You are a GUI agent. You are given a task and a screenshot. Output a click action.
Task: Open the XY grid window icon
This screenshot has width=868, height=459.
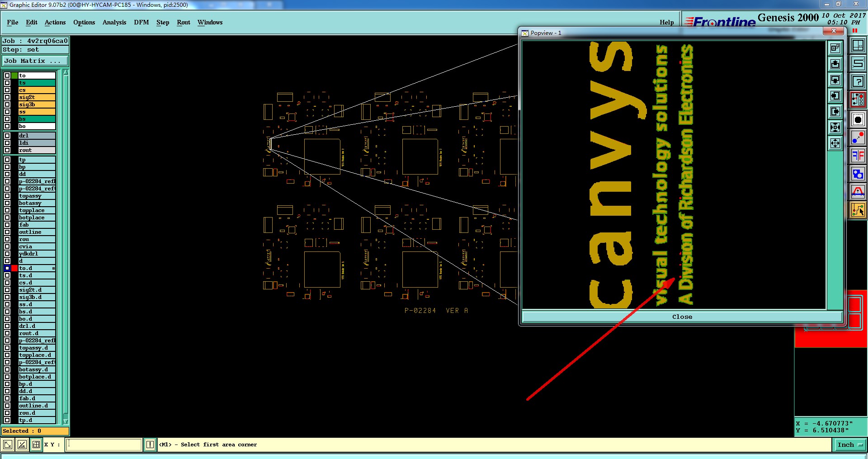(x=858, y=45)
